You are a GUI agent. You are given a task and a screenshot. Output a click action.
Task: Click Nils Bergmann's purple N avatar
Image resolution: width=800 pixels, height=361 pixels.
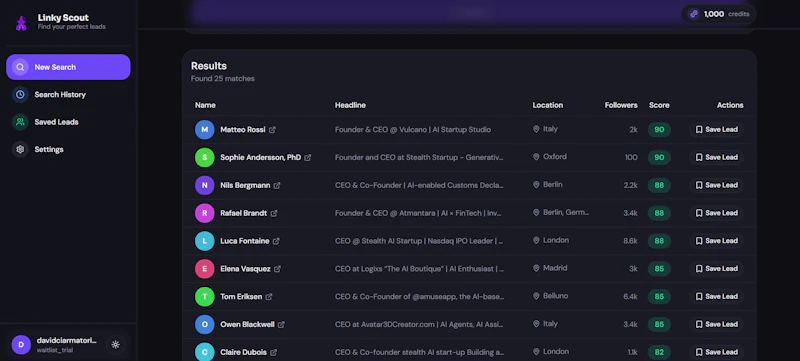coord(205,185)
